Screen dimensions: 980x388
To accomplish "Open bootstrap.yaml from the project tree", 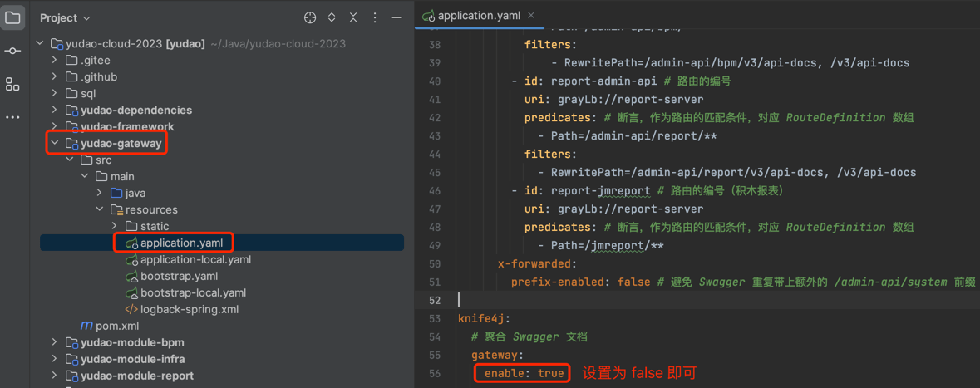I will [179, 276].
